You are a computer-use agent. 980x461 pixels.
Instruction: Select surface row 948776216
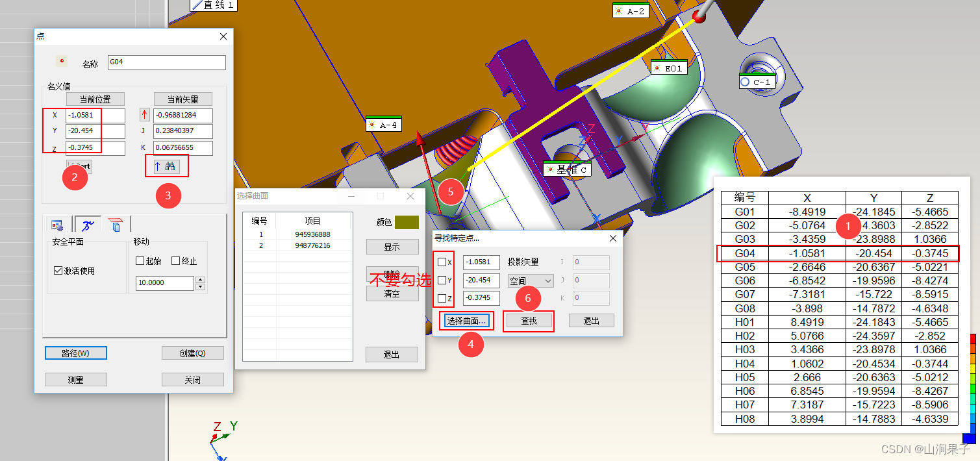pyautogui.click(x=297, y=245)
